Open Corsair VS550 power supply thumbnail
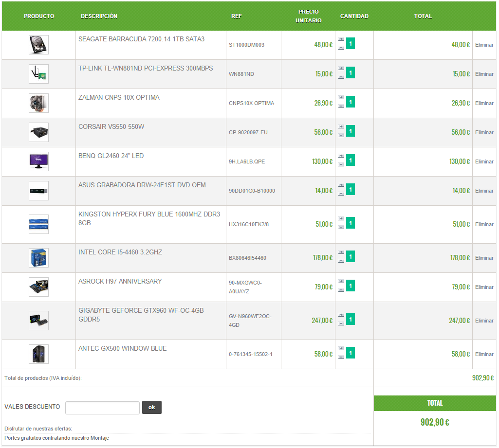This screenshot has height=448, width=499. tap(38, 133)
